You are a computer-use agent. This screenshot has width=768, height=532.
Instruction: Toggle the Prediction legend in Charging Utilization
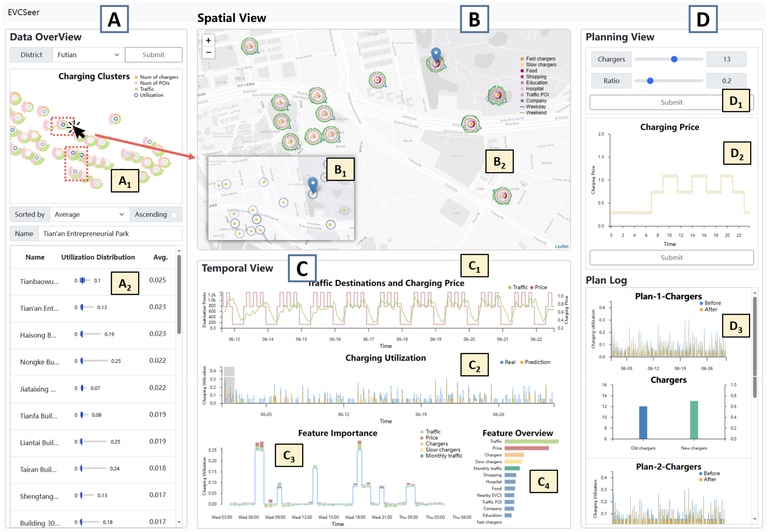(535, 362)
